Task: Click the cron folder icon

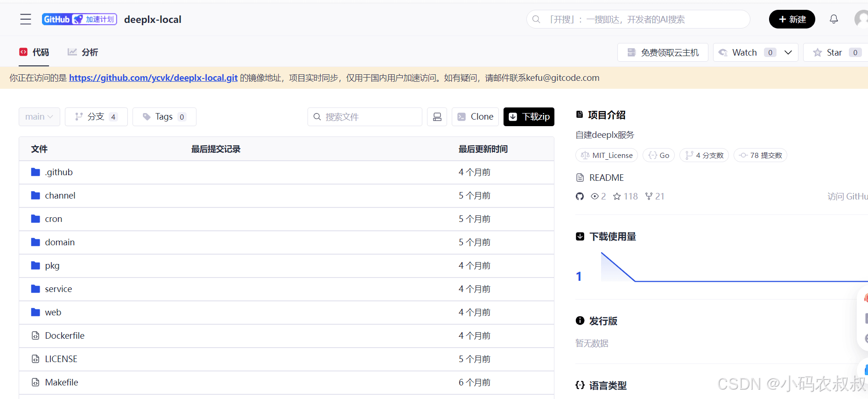Action: [x=35, y=219]
